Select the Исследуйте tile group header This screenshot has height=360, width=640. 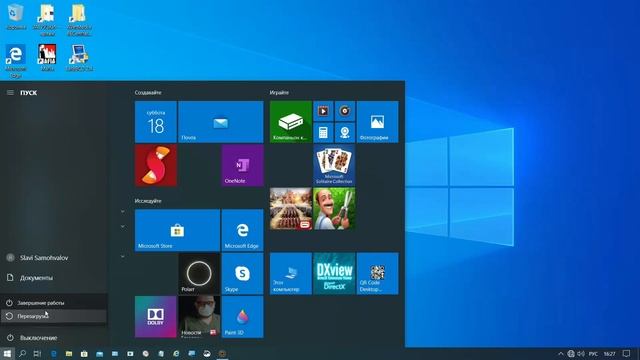point(148,201)
